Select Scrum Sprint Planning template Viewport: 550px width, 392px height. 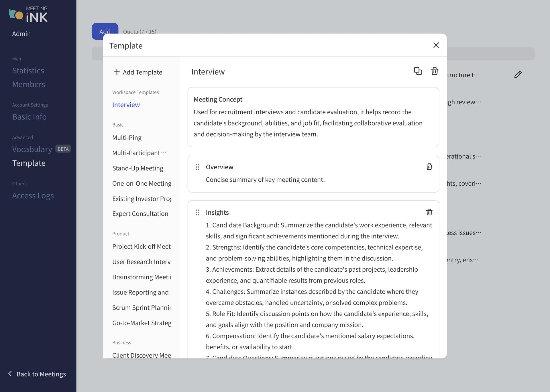(x=142, y=308)
